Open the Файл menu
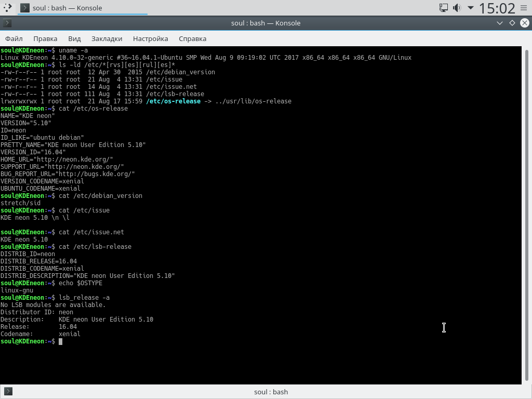532x399 pixels. 14,38
